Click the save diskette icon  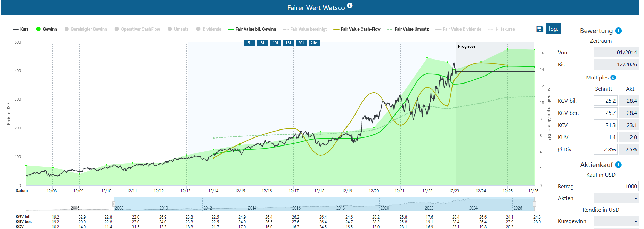pos(539,29)
